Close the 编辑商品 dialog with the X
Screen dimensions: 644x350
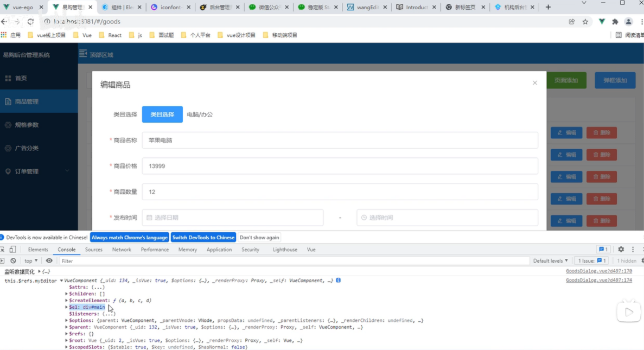[535, 83]
